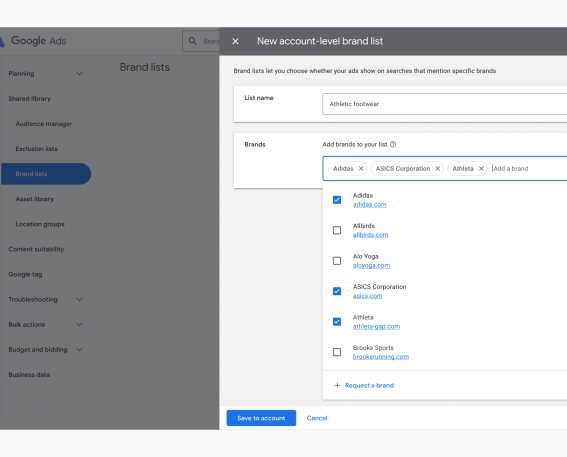
Task: Expand the Planning chevron
Action: pyautogui.click(x=79, y=74)
